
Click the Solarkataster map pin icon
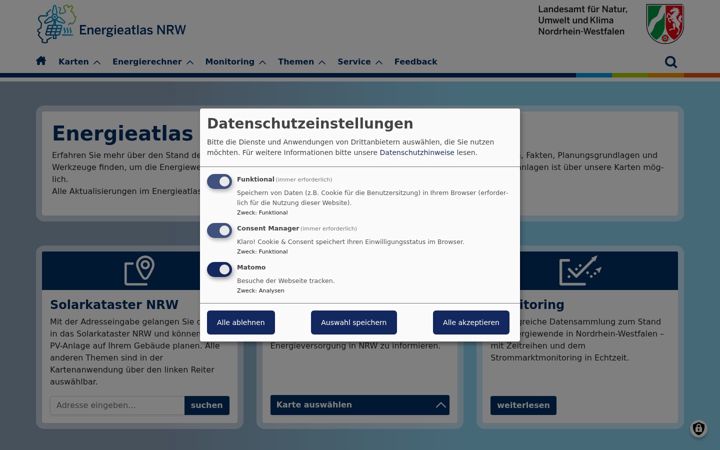coord(139,270)
